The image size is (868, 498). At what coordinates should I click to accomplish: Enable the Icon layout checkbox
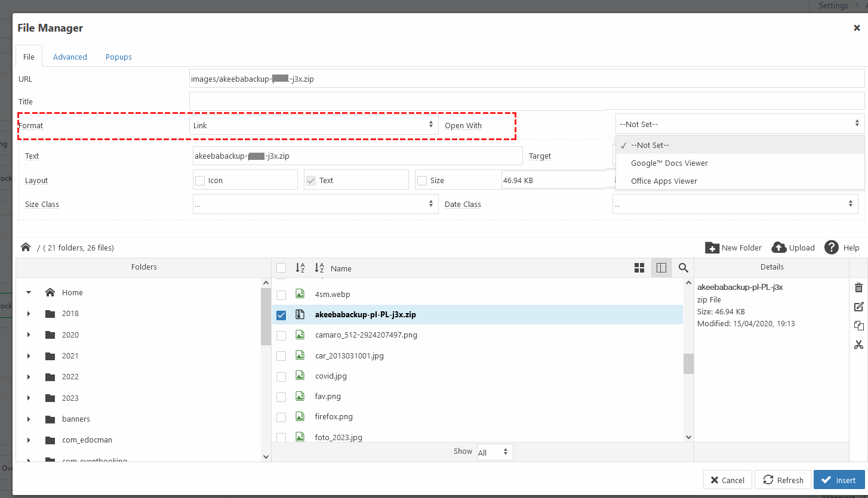[x=201, y=180]
